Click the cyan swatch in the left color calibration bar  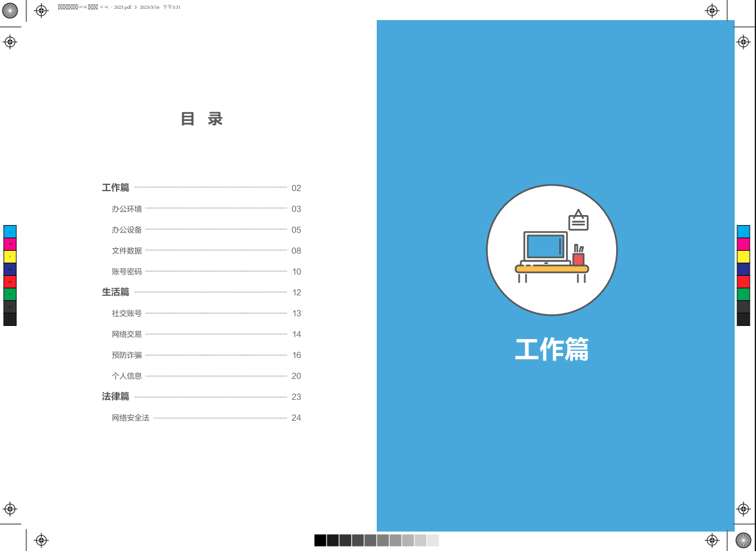pyautogui.click(x=9, y=231)
